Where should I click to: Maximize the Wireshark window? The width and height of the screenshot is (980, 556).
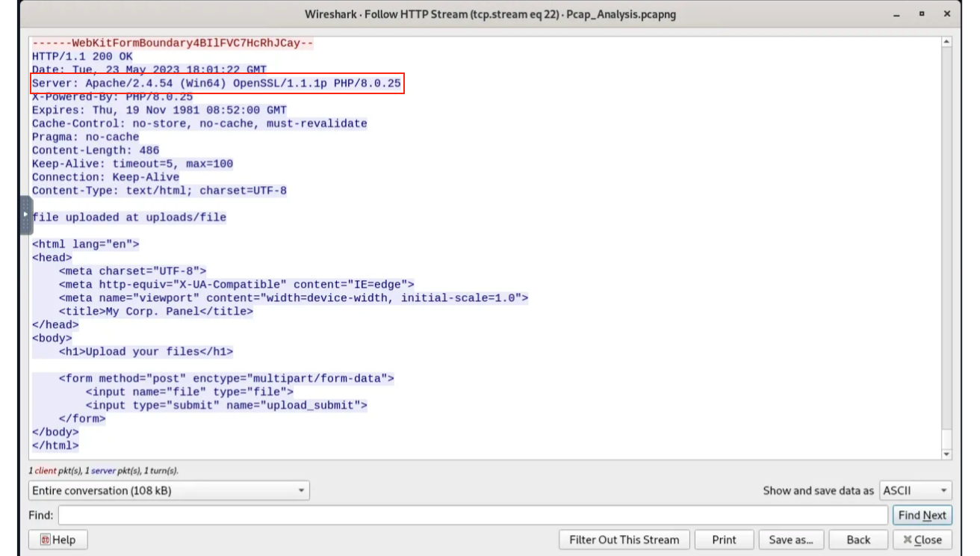922,14
